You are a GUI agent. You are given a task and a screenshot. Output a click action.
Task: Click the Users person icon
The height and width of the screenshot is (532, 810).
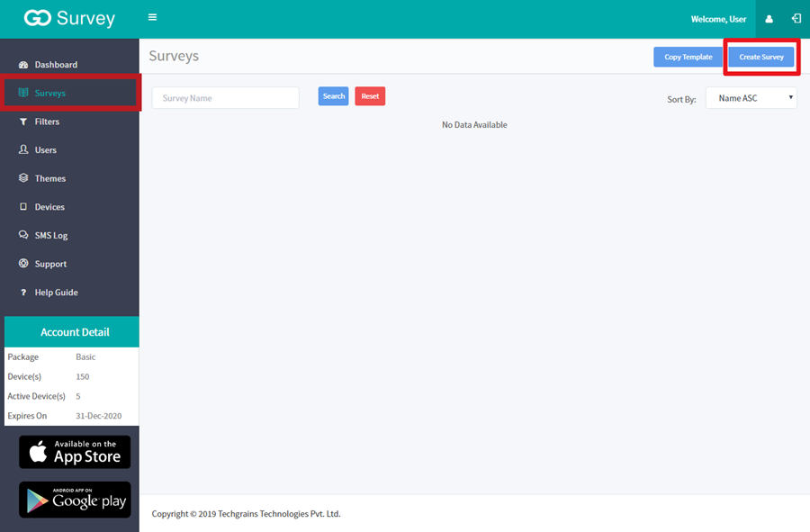pyautogui.click(x=23, y=149)
